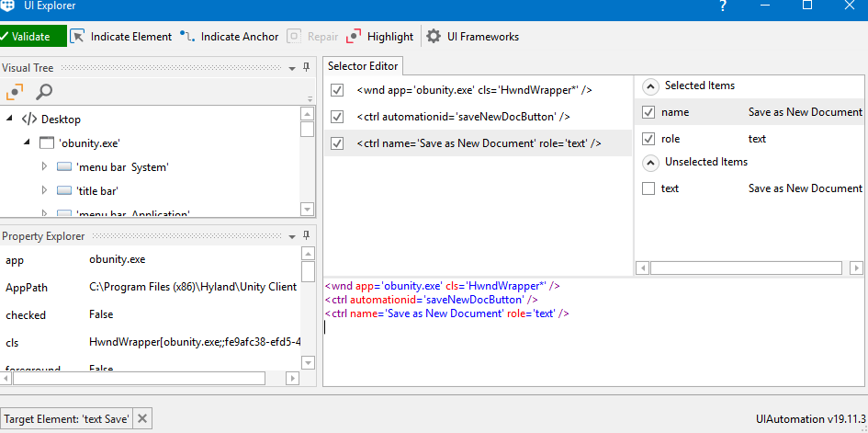Image resolution: width=868 pixels, height=433 pixels.
Task: Pin the Property Explorer panel
Action: click(x=306, y=236)
